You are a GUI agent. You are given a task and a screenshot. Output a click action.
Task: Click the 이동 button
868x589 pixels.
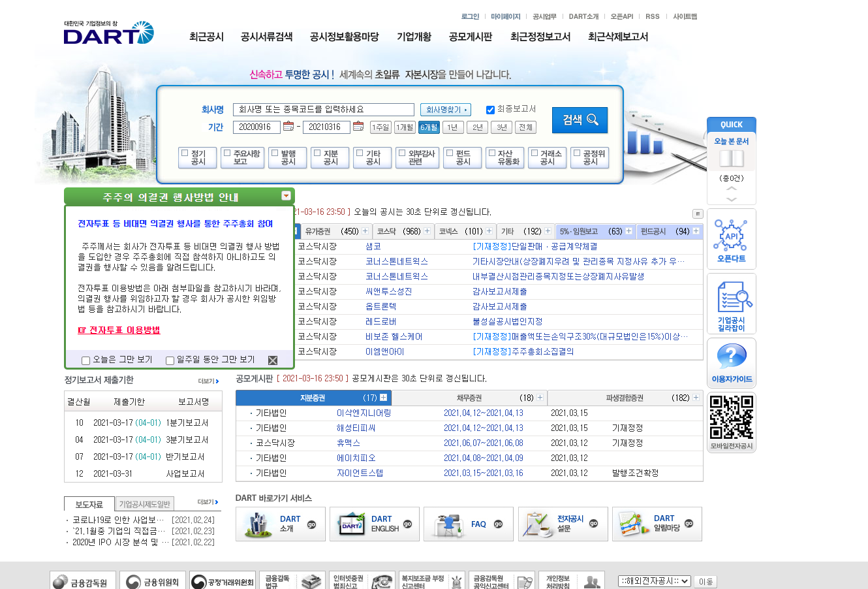[705, 581]
